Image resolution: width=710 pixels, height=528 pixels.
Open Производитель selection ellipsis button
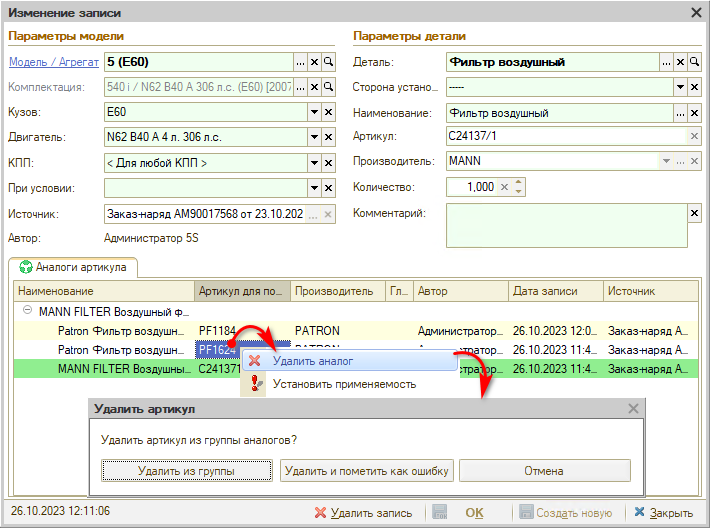(x=680, y=161)
